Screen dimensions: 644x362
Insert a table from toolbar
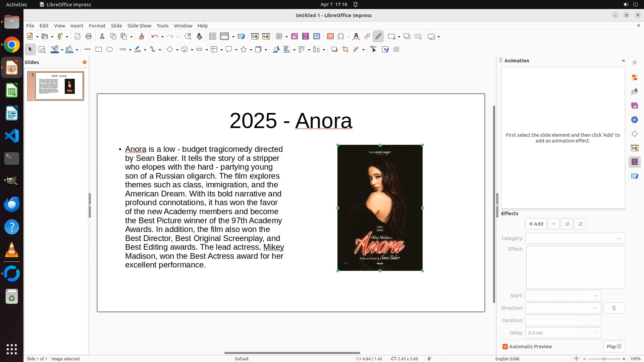279,37
